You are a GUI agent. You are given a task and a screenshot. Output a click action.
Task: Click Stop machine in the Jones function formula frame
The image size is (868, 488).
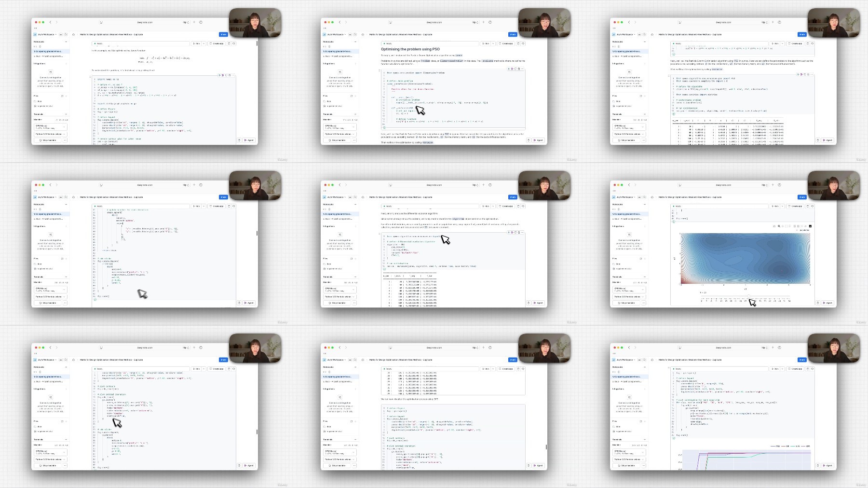pos(48,140)
